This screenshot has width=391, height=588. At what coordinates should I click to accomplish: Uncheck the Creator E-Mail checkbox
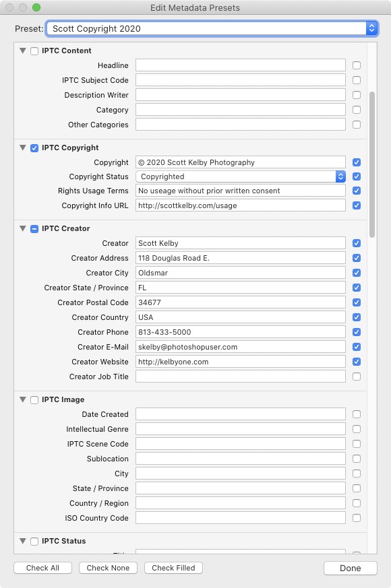[357, 347]
